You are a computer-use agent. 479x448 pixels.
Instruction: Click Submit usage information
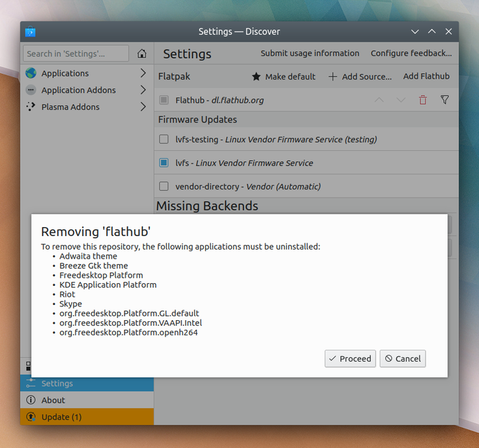(310, 53)
